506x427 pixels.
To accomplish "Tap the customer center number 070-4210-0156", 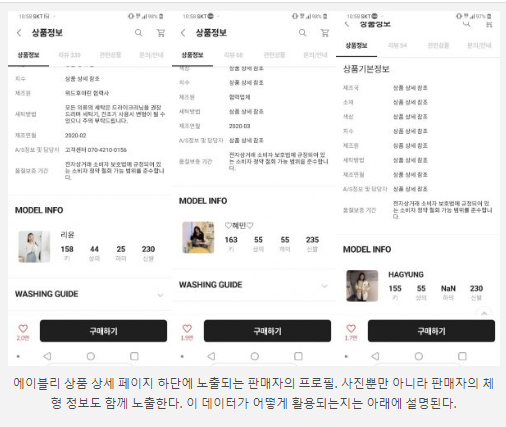I will (107, 150).
